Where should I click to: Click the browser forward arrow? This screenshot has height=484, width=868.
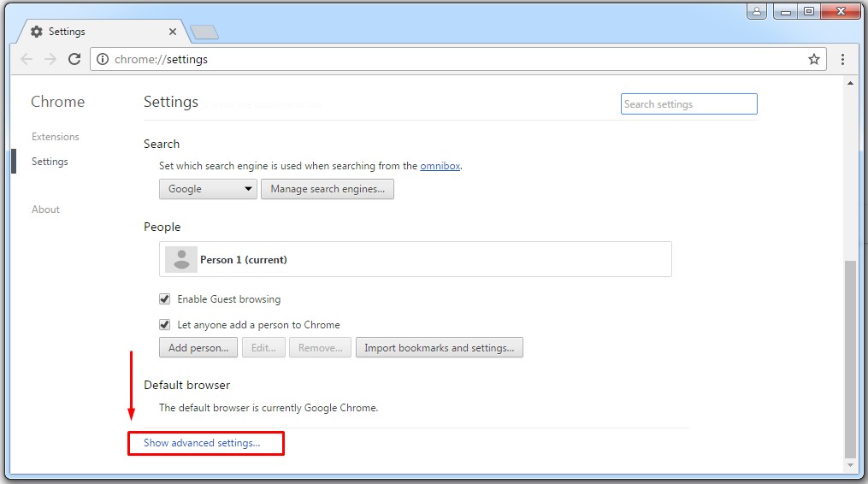pyautogui.click(x=50, y=59)
